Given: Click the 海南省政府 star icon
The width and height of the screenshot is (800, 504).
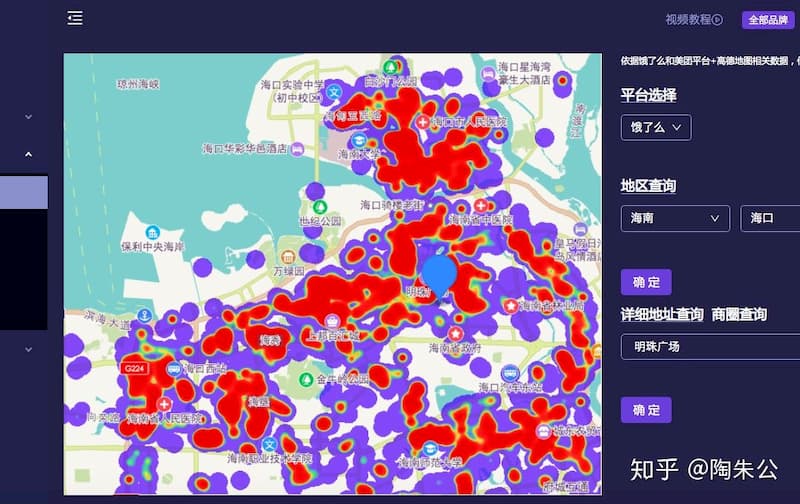Looking at the screenshot, I should [455, 334].
